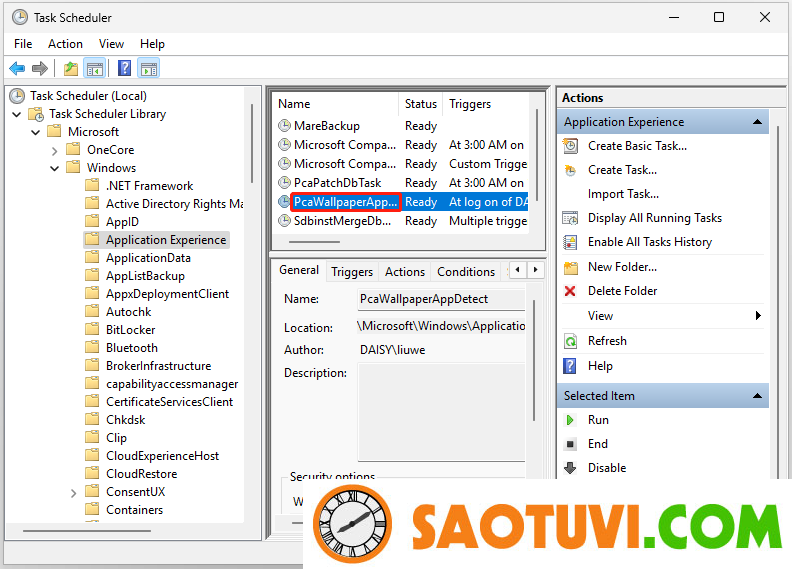Click Run under Selected Item

[598, 420]
